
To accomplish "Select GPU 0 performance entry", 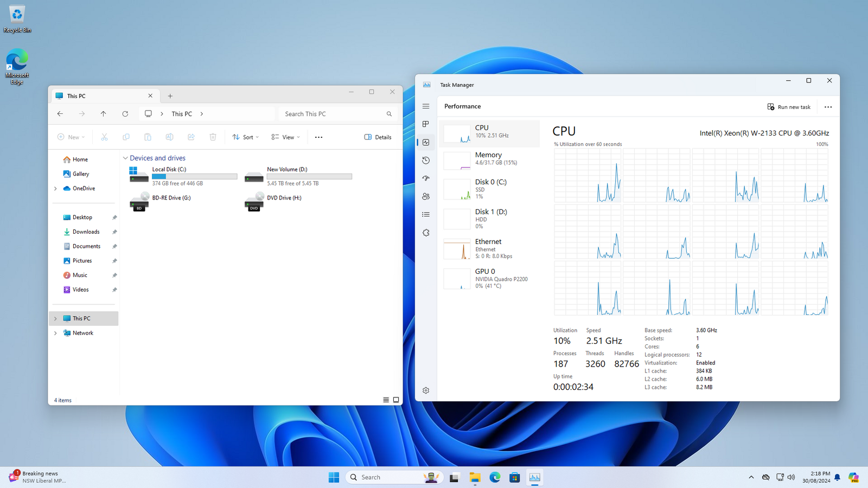I will coord(489,278).
